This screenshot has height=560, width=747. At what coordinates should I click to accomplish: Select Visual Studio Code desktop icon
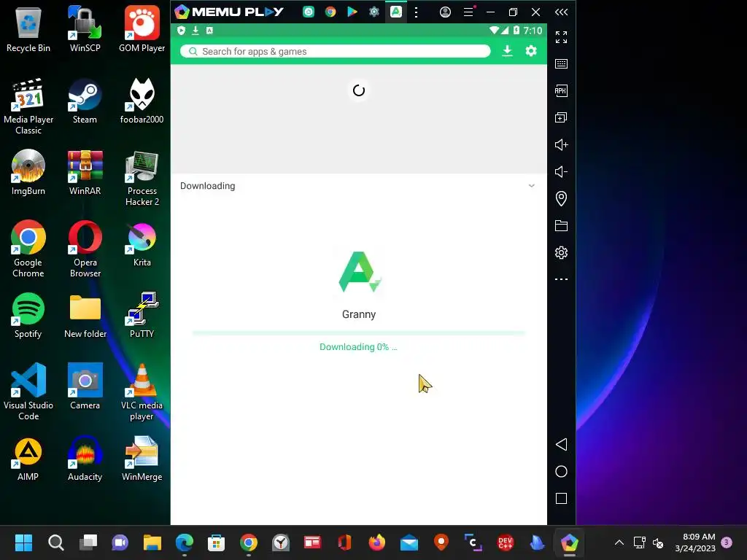pos(28,392)
